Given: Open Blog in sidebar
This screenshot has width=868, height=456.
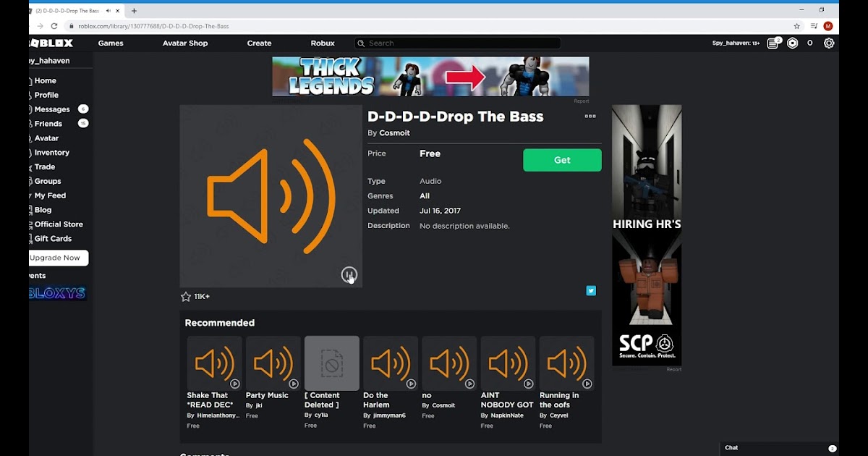Looking at the screenshot, I should (43, 210).
